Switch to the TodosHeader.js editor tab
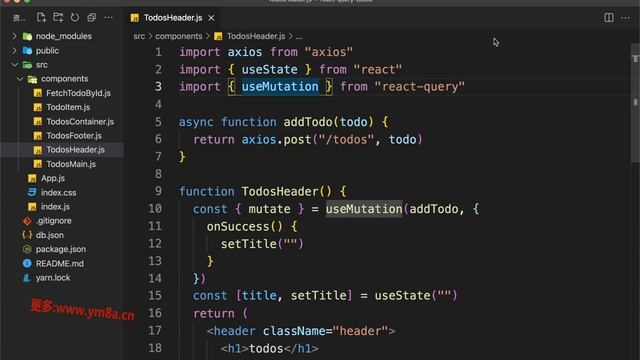 [x=173, y=18]
